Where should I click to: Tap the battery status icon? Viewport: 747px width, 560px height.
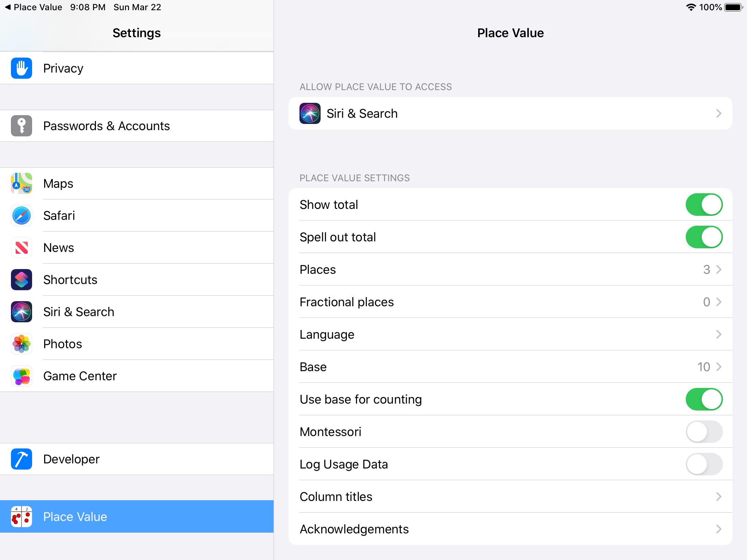[734, 7]
